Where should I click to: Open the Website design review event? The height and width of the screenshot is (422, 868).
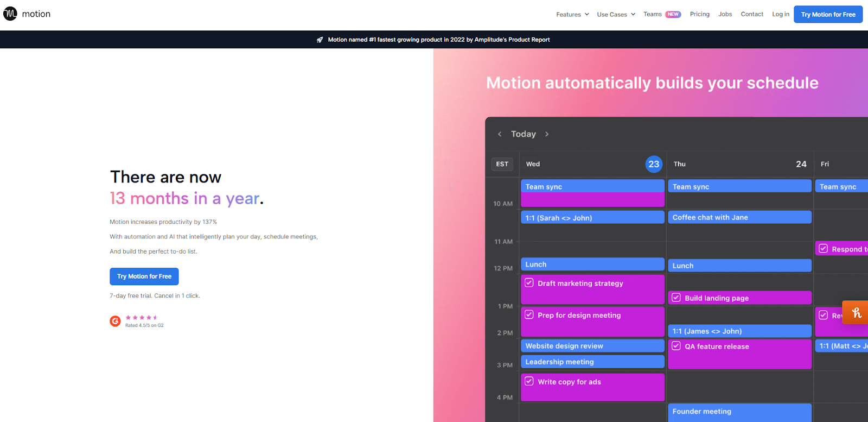click(592, 346)
